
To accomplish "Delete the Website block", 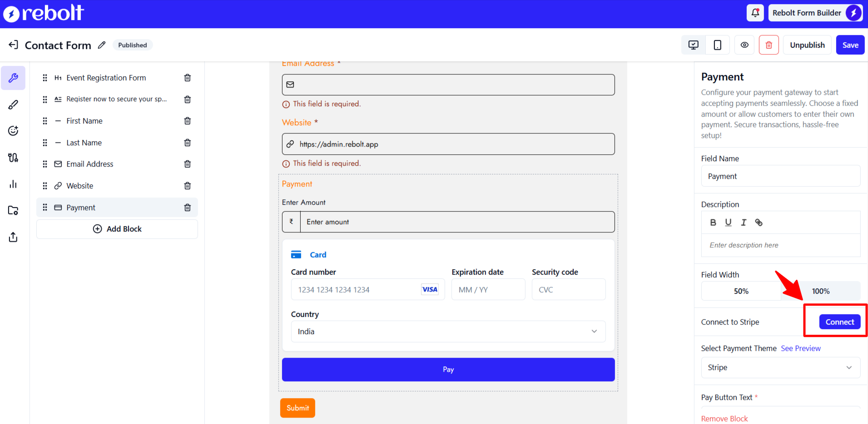I will (x=187, y=186).
